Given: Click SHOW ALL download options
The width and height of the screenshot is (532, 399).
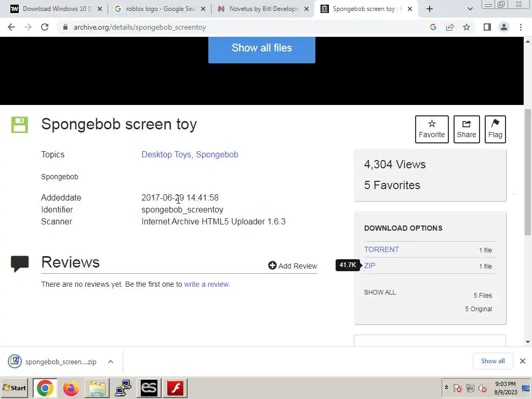Looking at the screenshot, I should [x=380, y=292].
